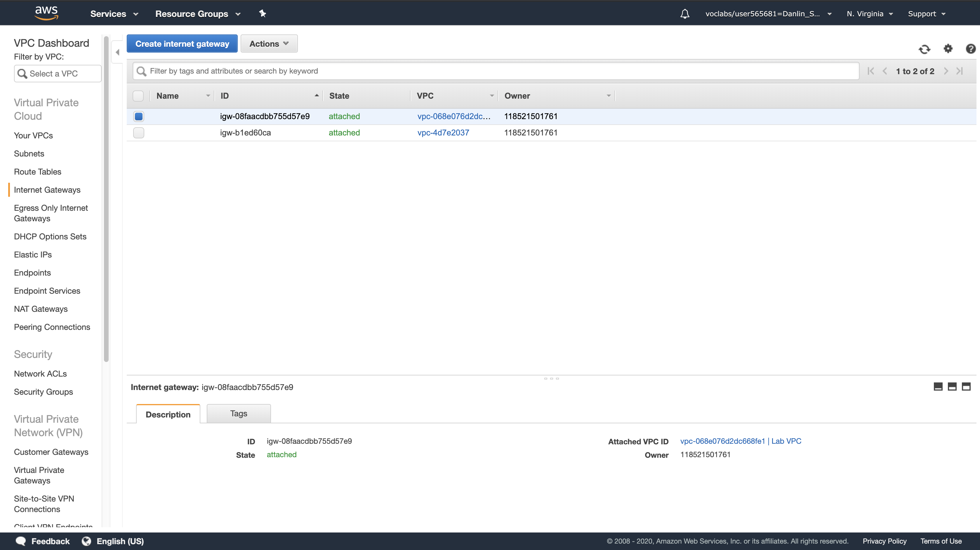980x550 pixels.
Task: Toggle the select-all header checkbox
Action: point(138,96)
